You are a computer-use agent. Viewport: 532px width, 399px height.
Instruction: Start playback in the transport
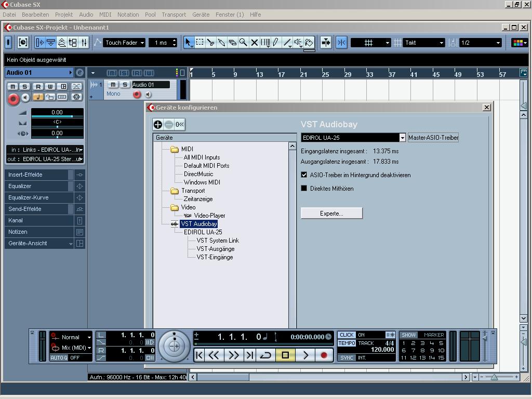tap(305, 355)
